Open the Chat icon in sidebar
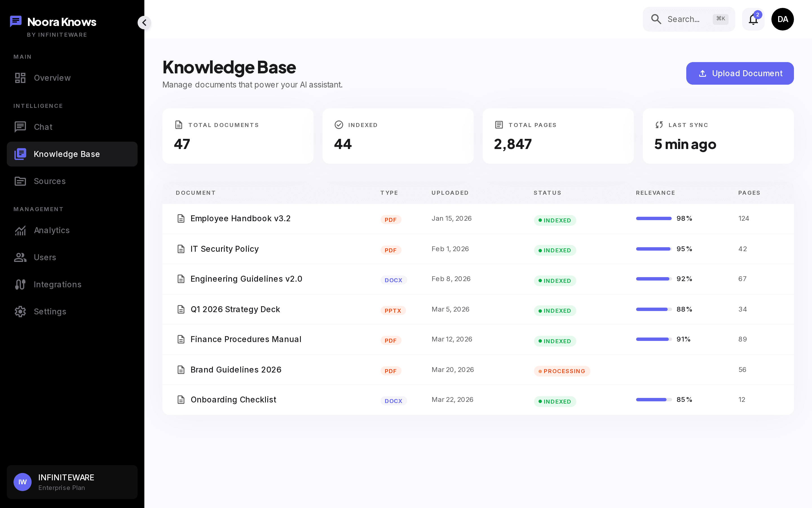 [20, 127]
